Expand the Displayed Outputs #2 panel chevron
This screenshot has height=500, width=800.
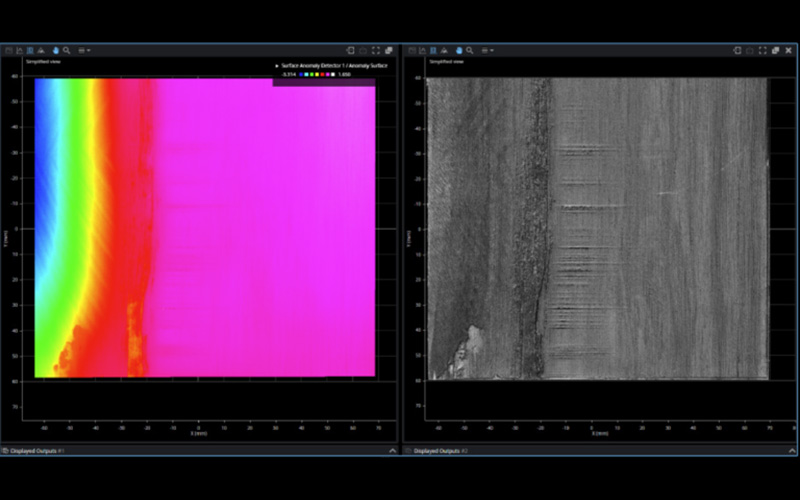[x=788, y=451]
